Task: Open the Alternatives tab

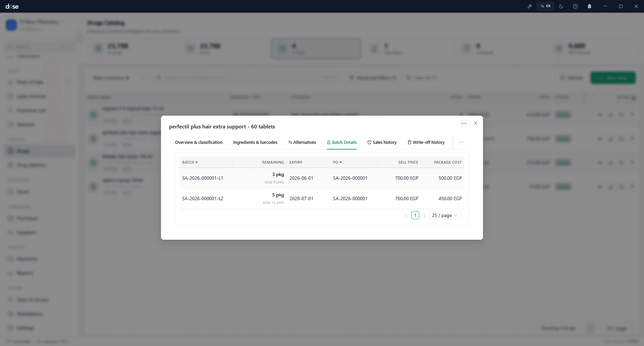Action: click(302, 142)
